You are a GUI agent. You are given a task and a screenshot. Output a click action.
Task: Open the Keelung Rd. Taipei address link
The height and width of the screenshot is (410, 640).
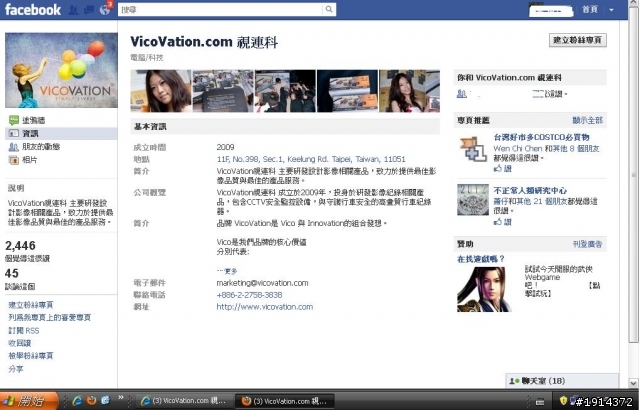tap(311, 159)
